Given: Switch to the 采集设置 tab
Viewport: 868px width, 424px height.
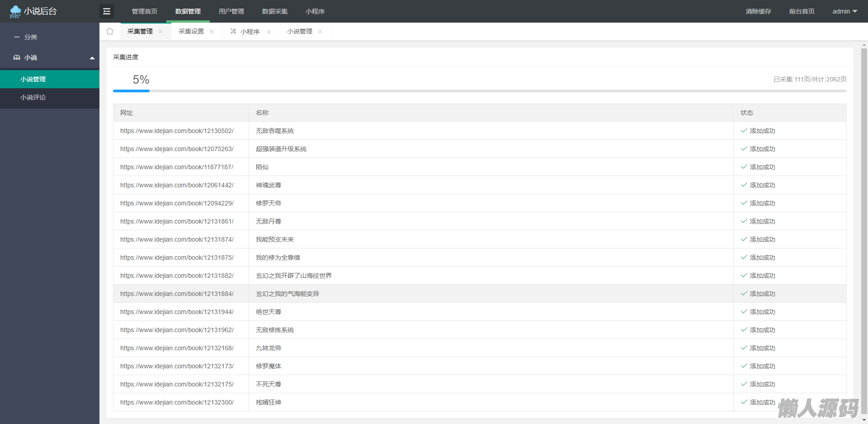Looking at the screenshot, I should [191, 31].
